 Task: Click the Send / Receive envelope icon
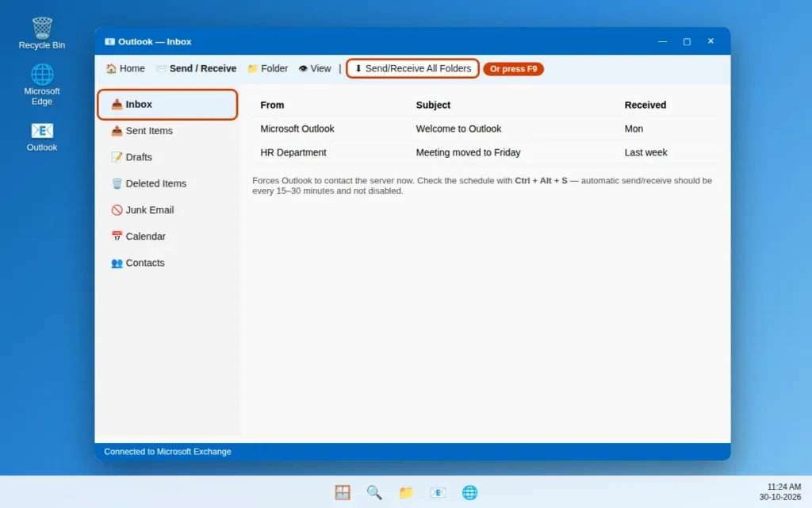[162, 68]
